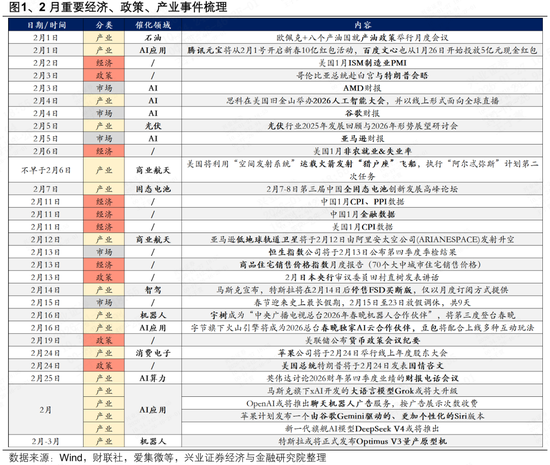Screen dimensions: 550x465
Task: Select the AMD财报 entry
Action: coord(362,88)
